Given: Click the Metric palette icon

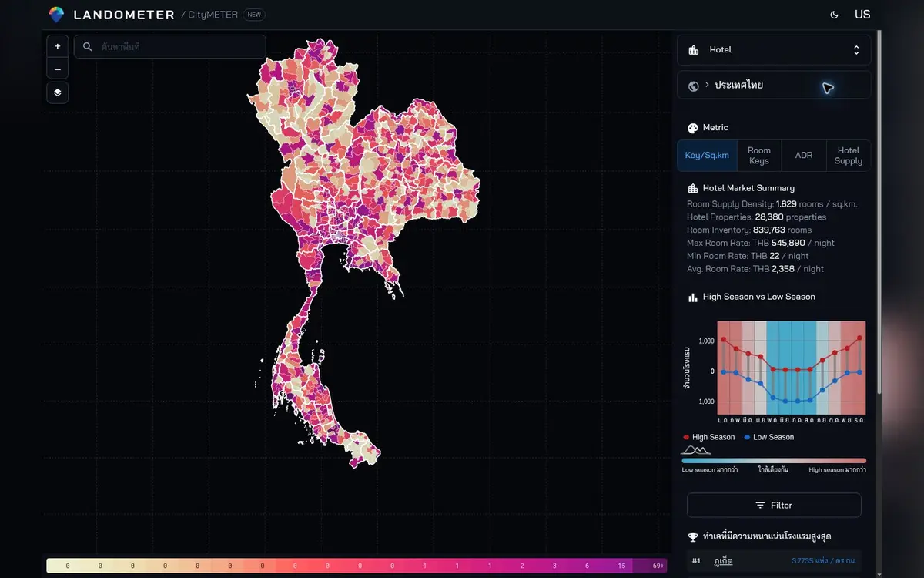Looking at the screenshot, I should 692,128.
